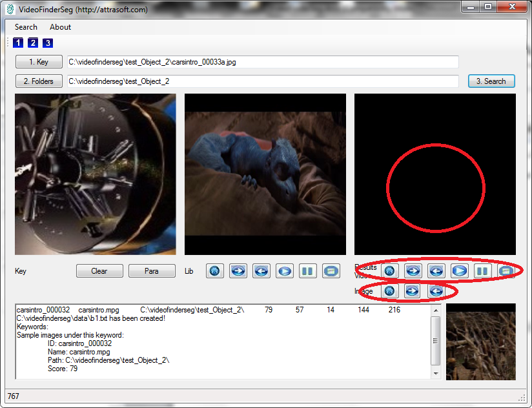Close the VideoFinderSeg window
Image resolution: width=532 pixels, height=408 pixels.
point(513,7)
